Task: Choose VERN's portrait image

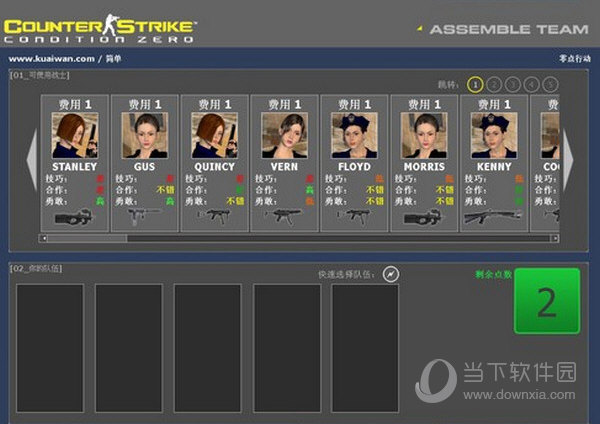Action: pos(284,135)
